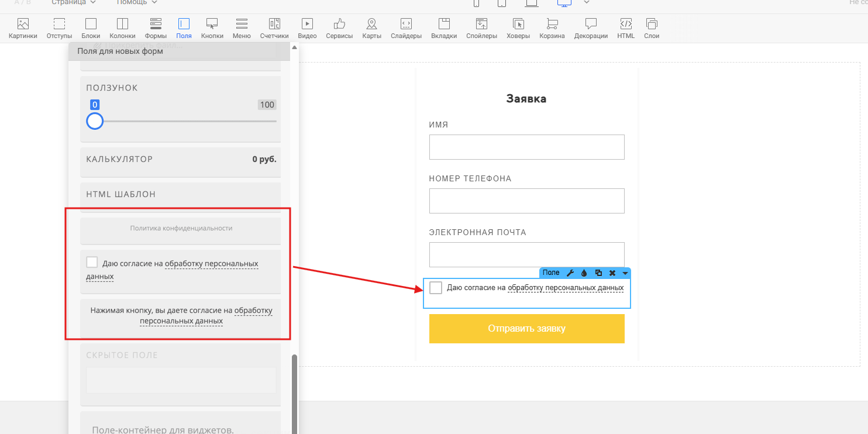Click the Имя input field
The width and height of the screenshot is (868, 434).
[527, 147]
